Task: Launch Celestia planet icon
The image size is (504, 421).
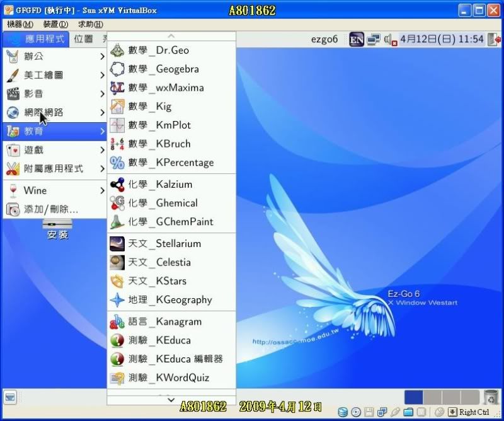Action: [x=117, y=262]
